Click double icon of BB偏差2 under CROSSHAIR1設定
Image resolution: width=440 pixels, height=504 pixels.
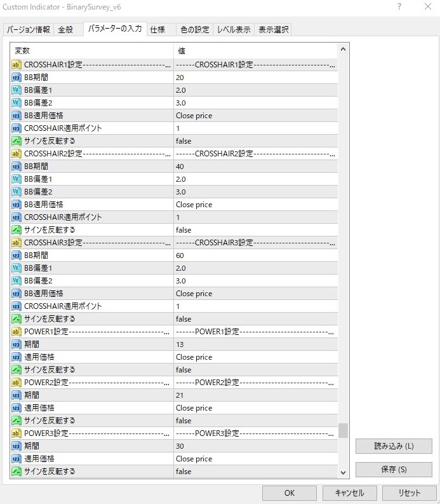click(x=16, y=103)
